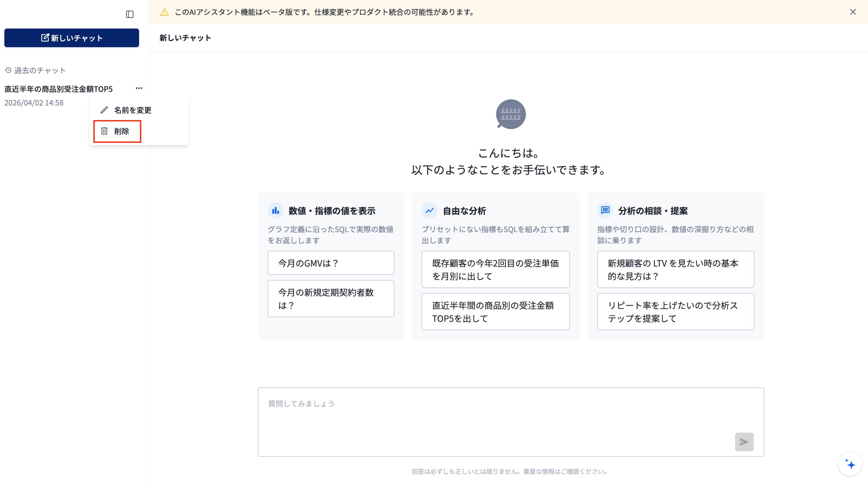This screenshot has width=868, height=486.
Task: Click the bar chart icon for 数値・指標の値を表示
Action: coord(276,210)
